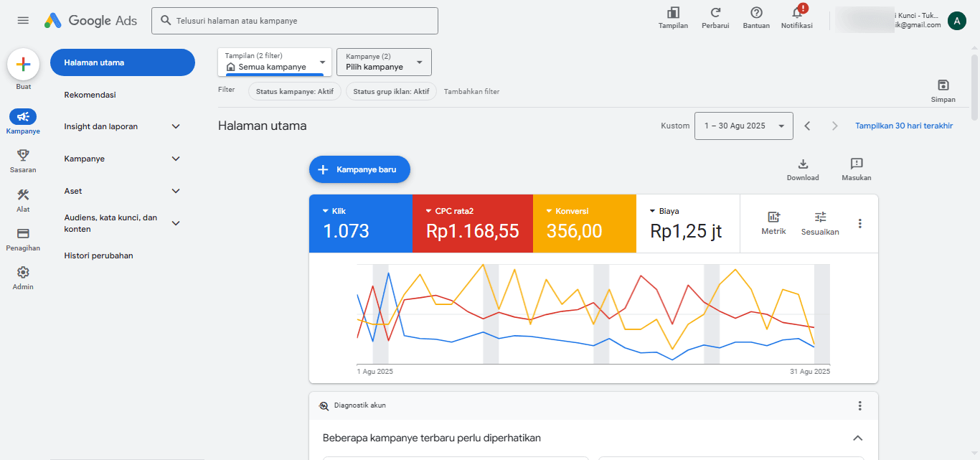Click Tampilkan 30 hari terakhir link
980x460 pixels.
coord(903,126)
